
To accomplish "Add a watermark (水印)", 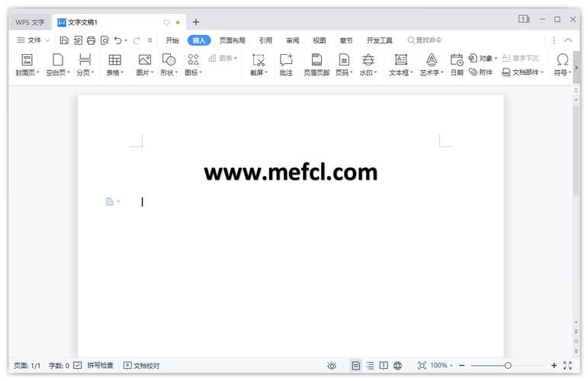I will pos(368,65).
